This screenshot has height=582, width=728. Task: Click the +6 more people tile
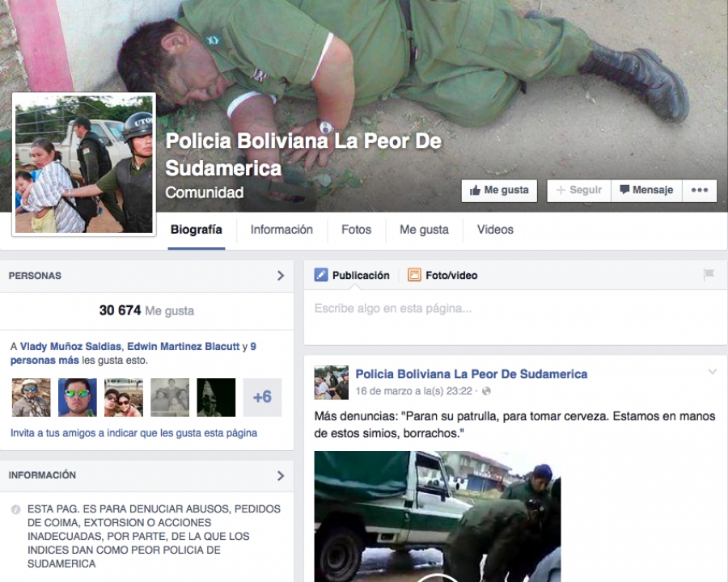tap(262, 398)
